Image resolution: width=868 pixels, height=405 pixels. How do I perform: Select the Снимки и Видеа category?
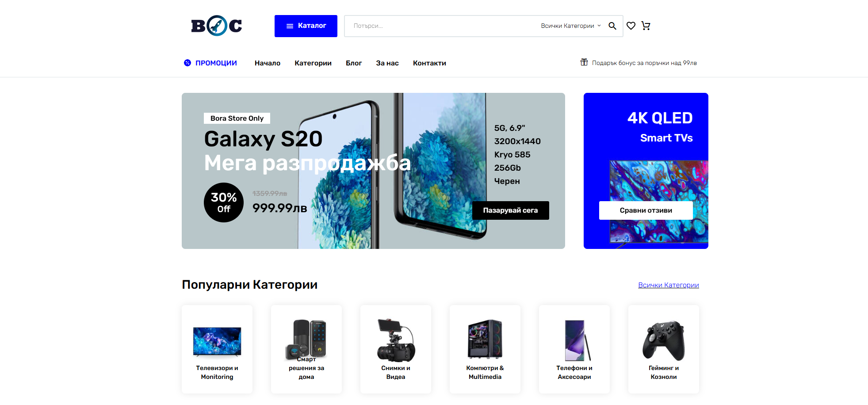396,349
